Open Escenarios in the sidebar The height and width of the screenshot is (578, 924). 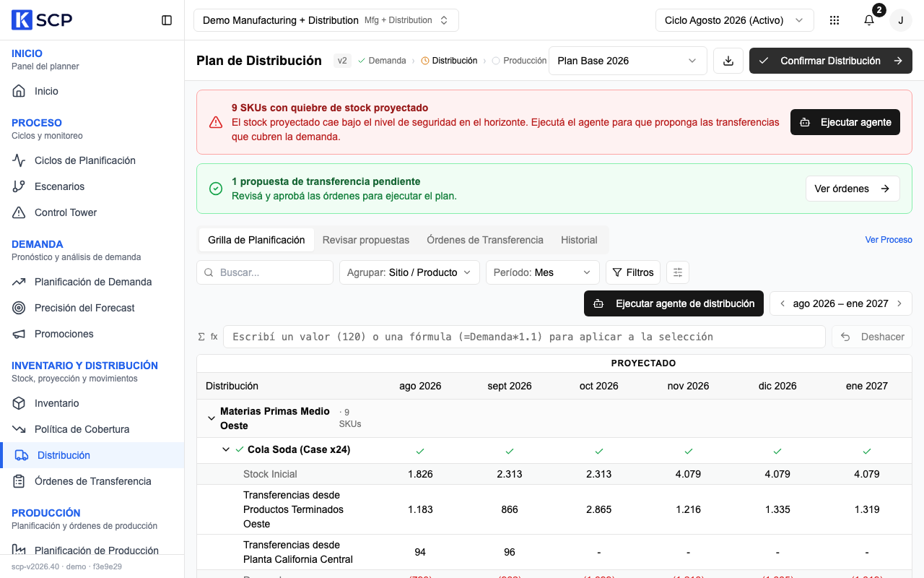(92, 186)
